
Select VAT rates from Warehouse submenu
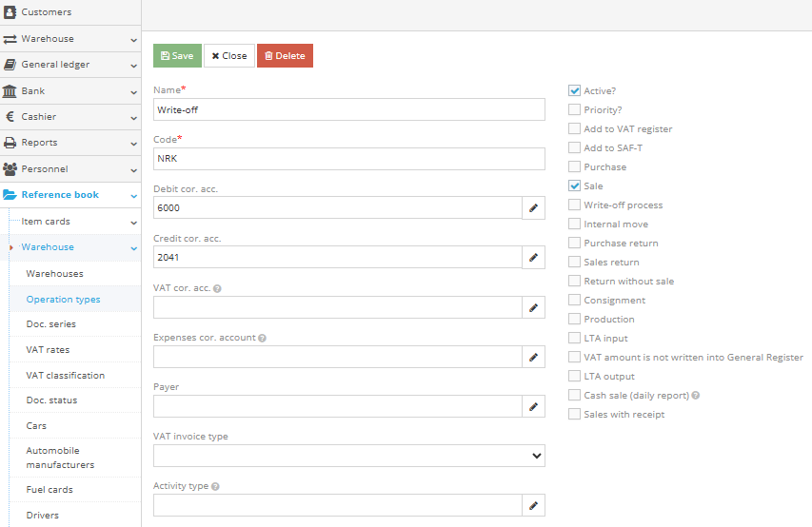[x=48, y=350]
